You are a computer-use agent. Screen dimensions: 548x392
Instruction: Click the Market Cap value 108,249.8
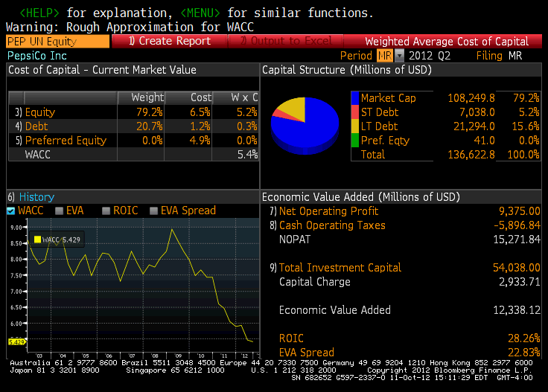[471, 98]
